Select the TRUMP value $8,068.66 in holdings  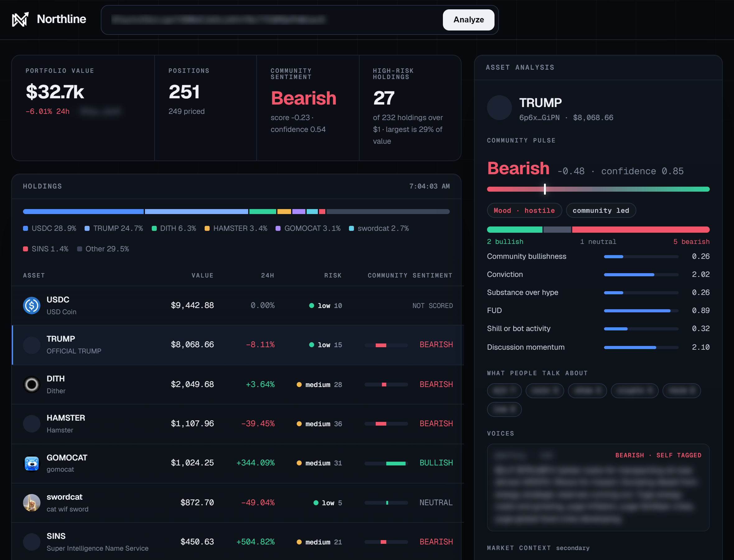pyautogui.click(x=192, y=345)
